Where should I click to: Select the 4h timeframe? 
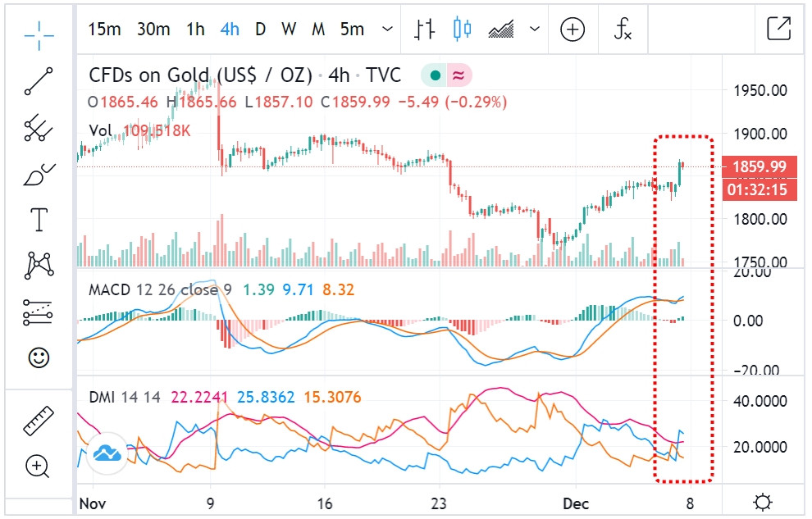click(230, 30)
